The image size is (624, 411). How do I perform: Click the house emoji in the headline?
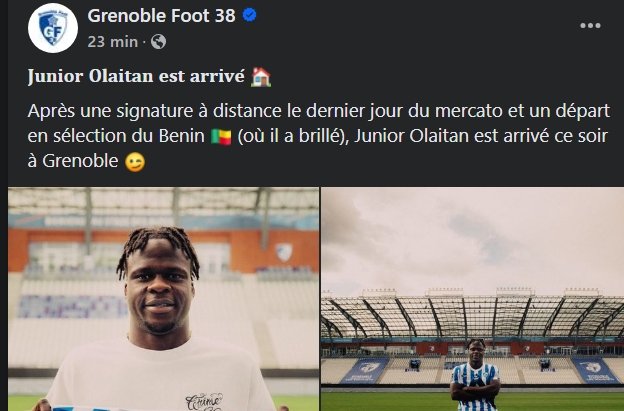pyautogui.click(x=261, y=77)
